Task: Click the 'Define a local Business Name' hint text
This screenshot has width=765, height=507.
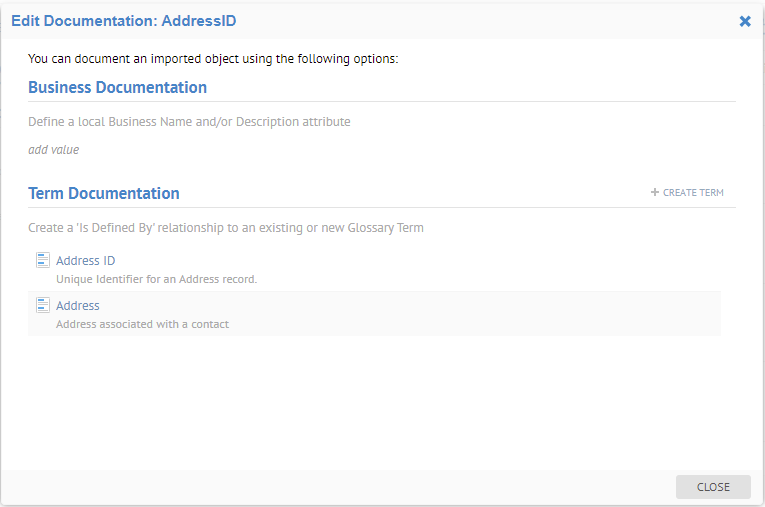Action: click(x=189, y=122)
